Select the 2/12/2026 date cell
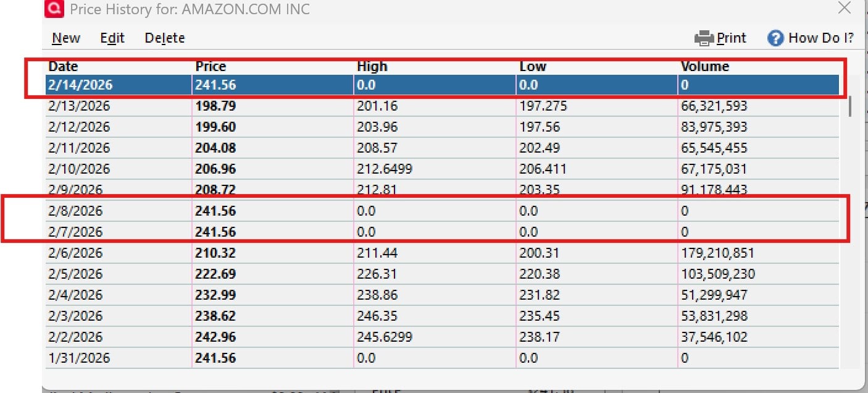Screen dimensions: 868x393 [79, 127]
